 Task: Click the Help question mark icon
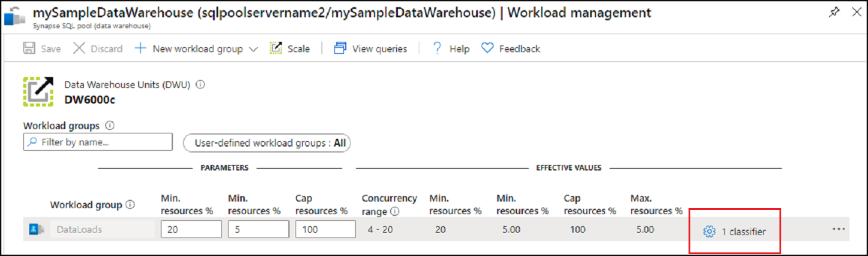point(437,48)
